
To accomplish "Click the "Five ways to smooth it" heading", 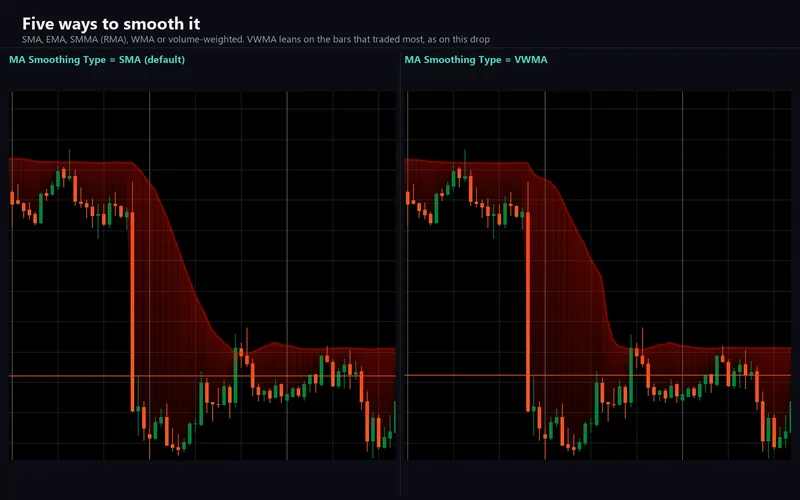I will tap(111, 23).
